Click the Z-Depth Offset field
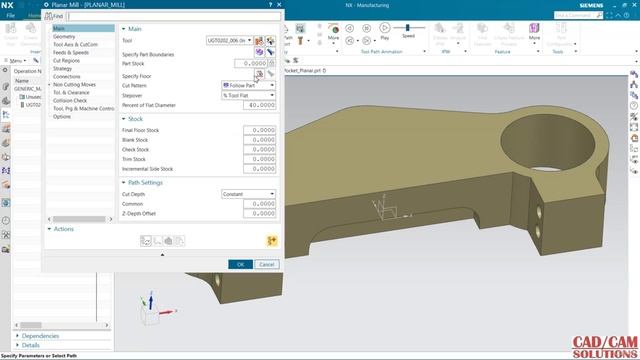Viewport: 640px width, 360px height. tap(260, 213)
